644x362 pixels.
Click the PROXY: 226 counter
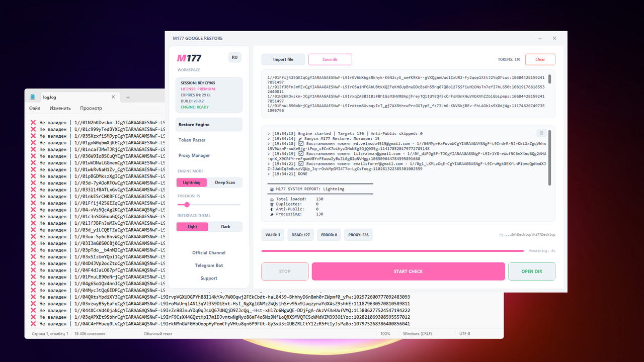pos(358,235)
